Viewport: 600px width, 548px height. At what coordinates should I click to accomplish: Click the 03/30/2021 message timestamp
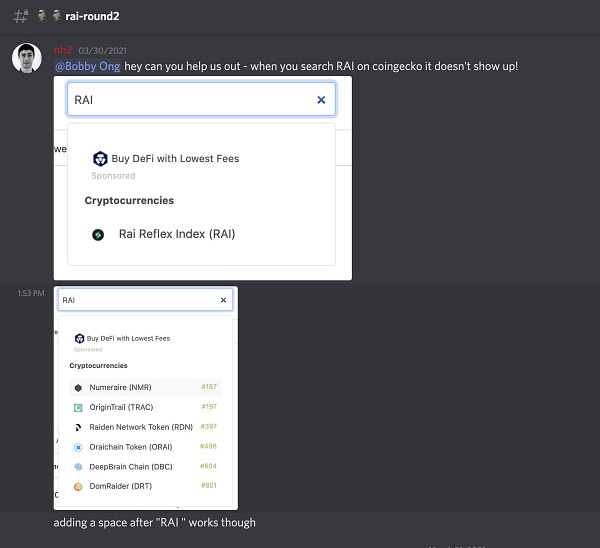click(103, 51)
